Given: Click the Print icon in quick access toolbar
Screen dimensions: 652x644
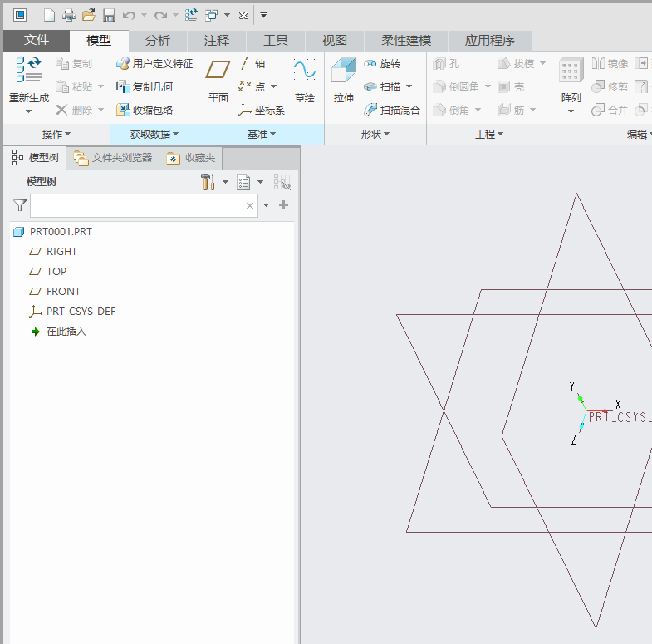Looking at the screenshot, I should pos(69,16).
